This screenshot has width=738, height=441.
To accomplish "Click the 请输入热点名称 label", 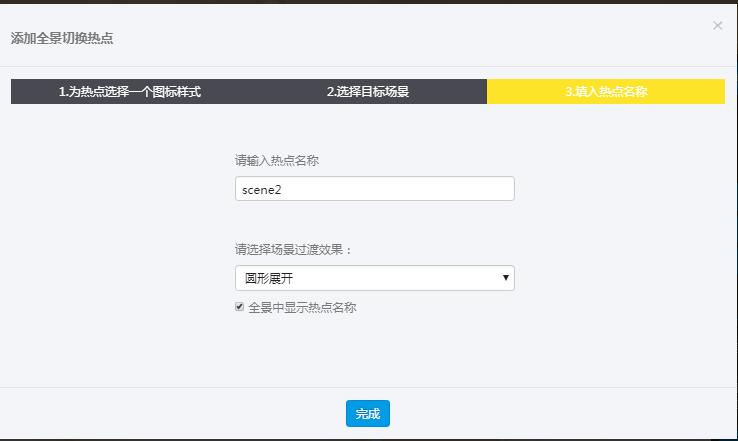I will click(x=277, y=160).
